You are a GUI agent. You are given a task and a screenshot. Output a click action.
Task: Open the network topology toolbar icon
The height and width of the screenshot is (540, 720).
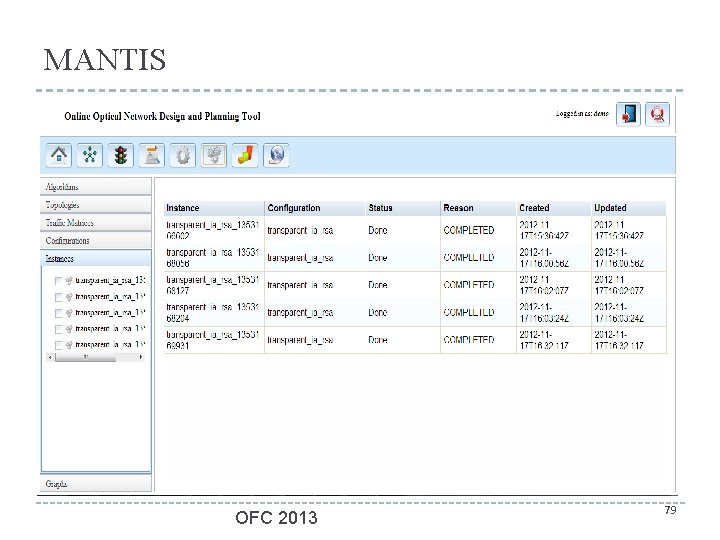coord(90,155)
